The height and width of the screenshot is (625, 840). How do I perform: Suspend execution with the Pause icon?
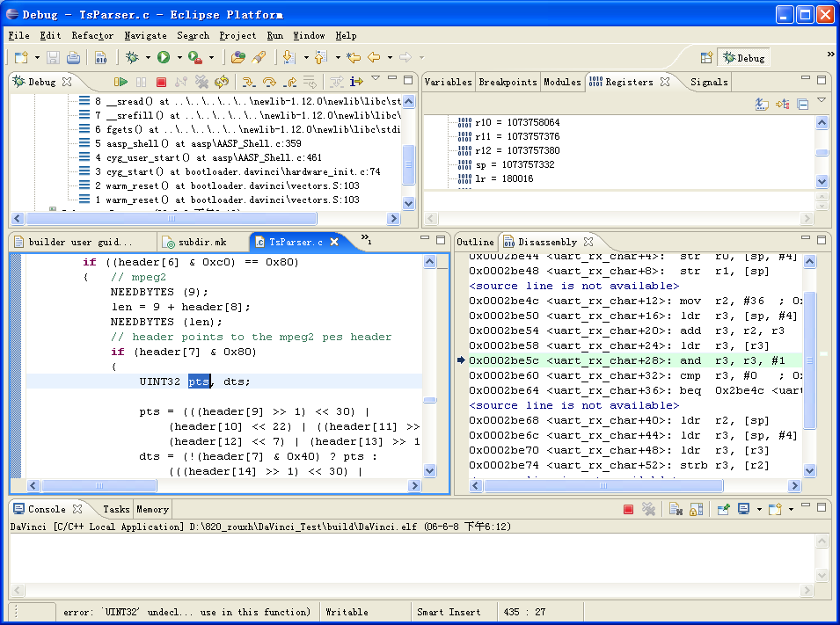(142, 81)
